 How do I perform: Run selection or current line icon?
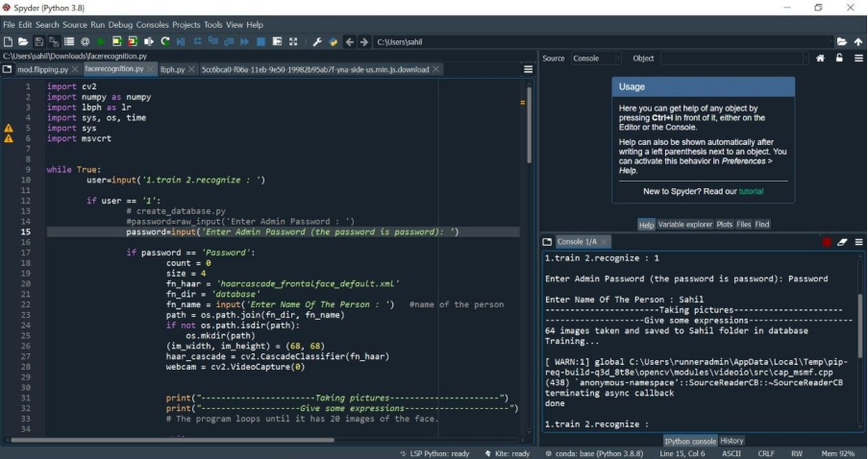149,41
